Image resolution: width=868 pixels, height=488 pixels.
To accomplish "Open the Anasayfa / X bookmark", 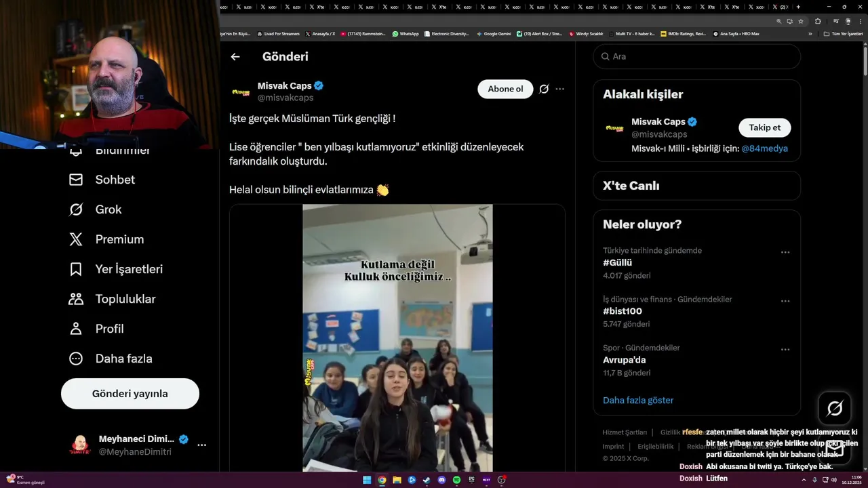I will coord(320,34).
